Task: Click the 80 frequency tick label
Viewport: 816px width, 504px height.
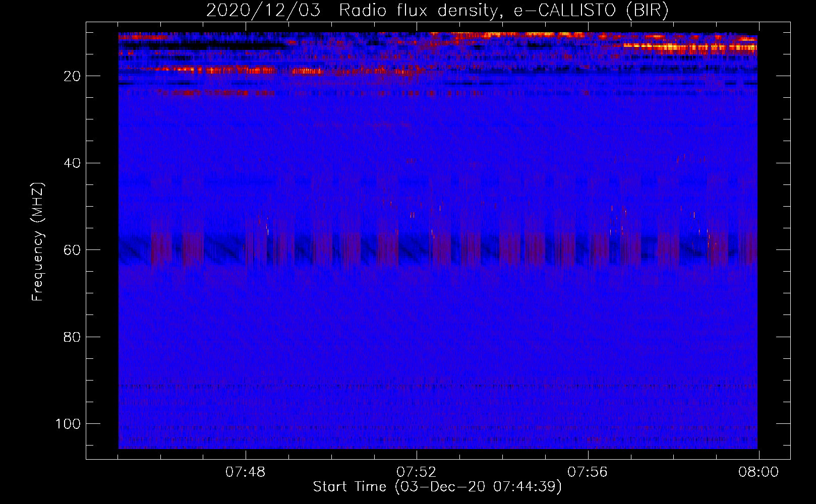Action: pyautogui.click(x=72, y=337)
